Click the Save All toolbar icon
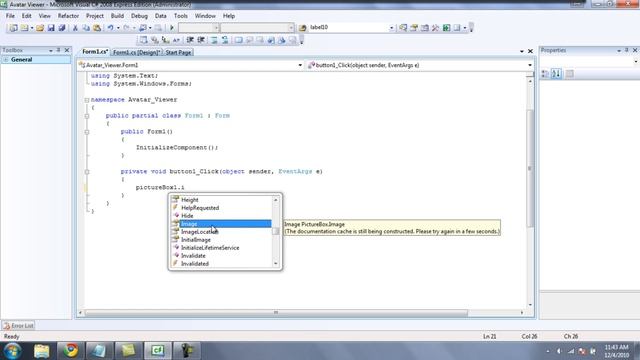The image size is (640, 360). [x=62, y=28]
